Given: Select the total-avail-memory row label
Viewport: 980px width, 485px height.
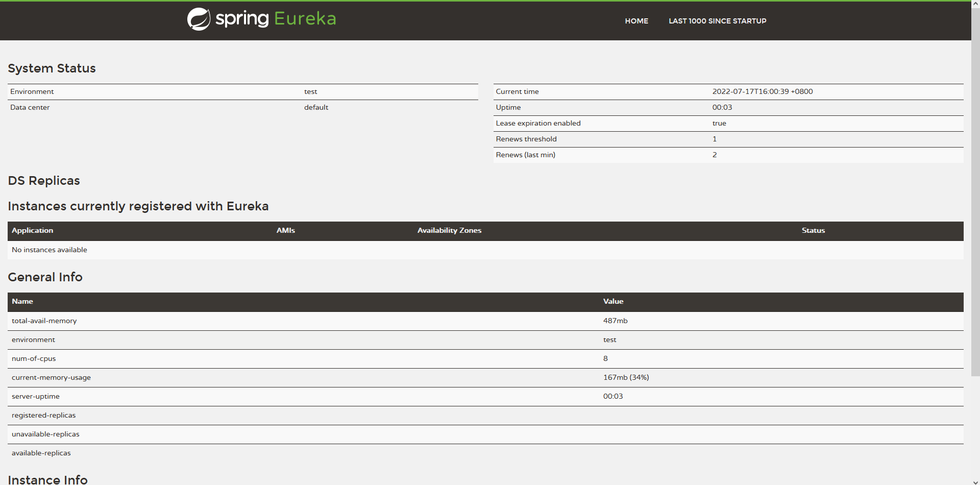Looking at the screenshot, I should tap(44, 321).
